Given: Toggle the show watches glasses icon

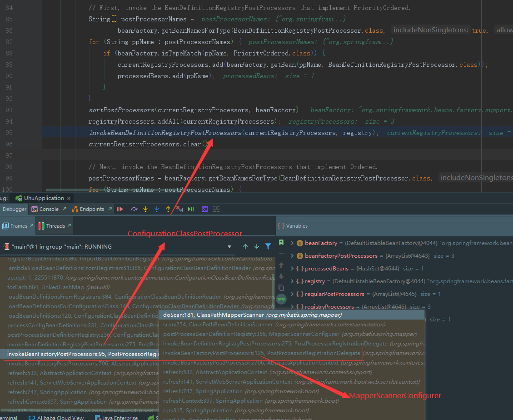Looking at the screenshot, I should pyautogui.click(x=281, y=299).
